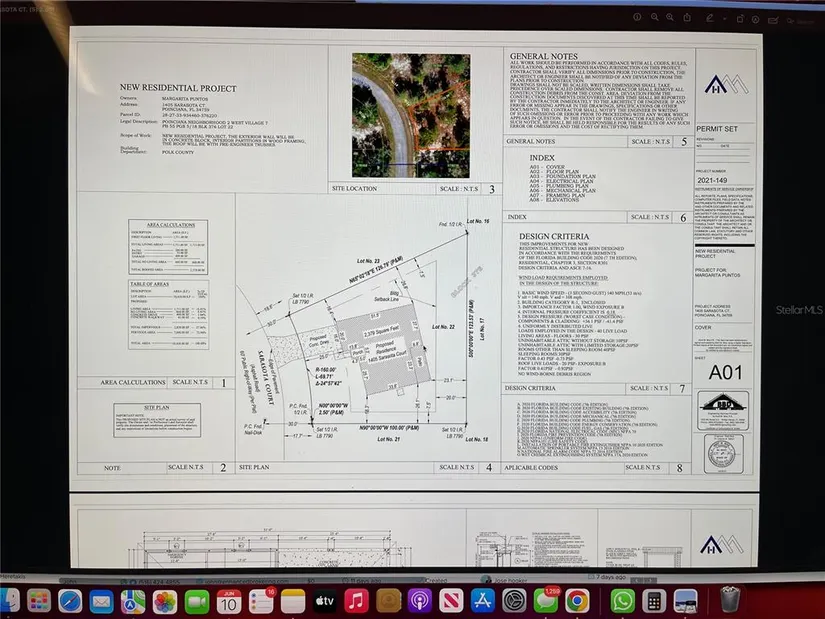Open Finder from the Dock
Image resolution: width=825 pixels, height=619 pixels.
(11, 600)
